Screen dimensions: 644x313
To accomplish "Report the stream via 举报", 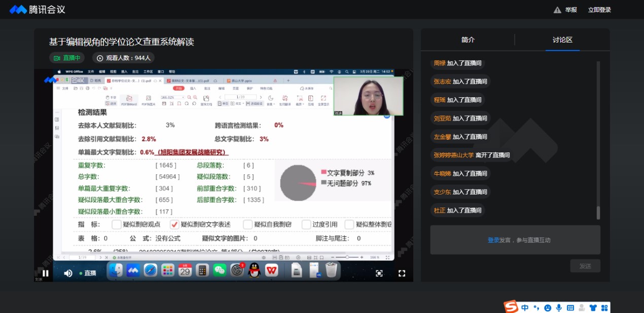I will [x=565, y=10].
